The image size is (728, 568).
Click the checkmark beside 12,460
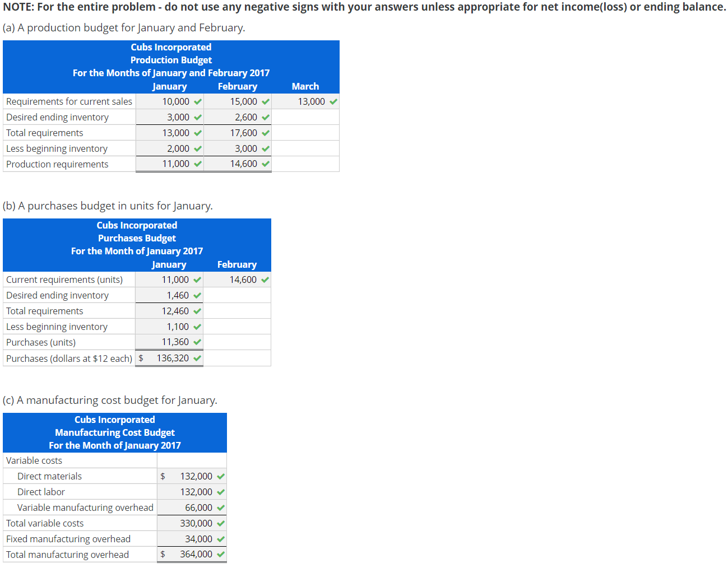[197, 311]
